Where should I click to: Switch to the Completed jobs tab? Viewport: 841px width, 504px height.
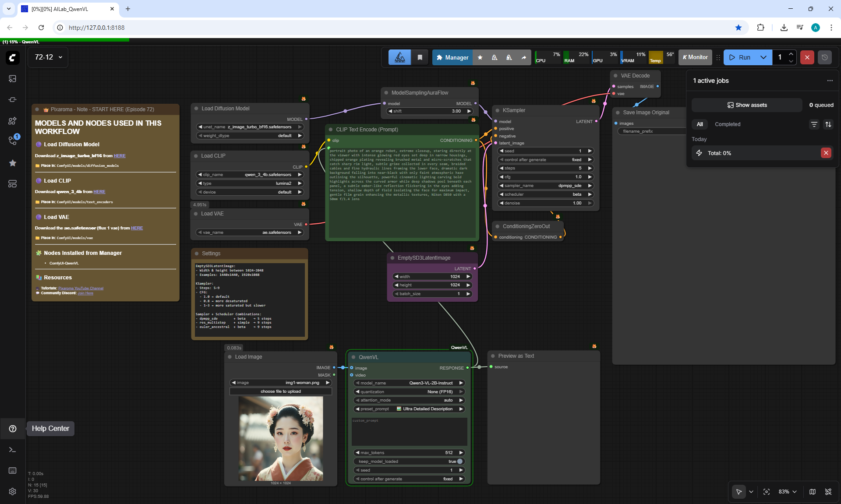click(x=727, y=124)
